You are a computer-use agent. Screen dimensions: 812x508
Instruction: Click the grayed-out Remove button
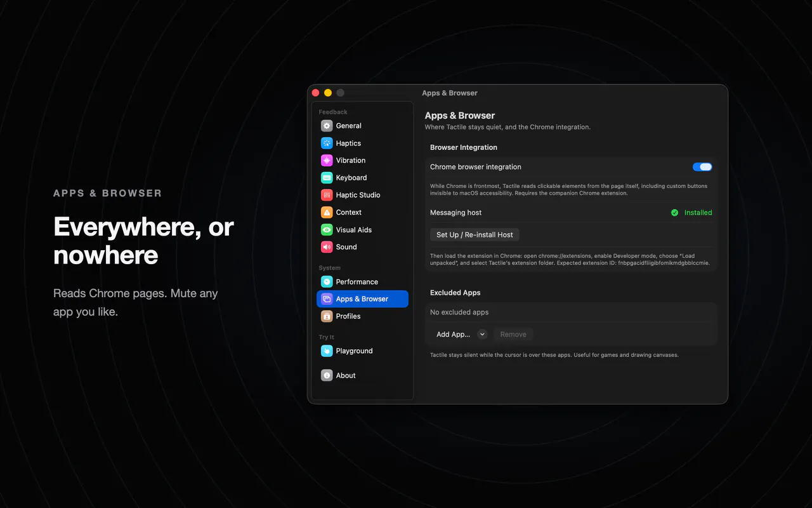pos(513,334)
